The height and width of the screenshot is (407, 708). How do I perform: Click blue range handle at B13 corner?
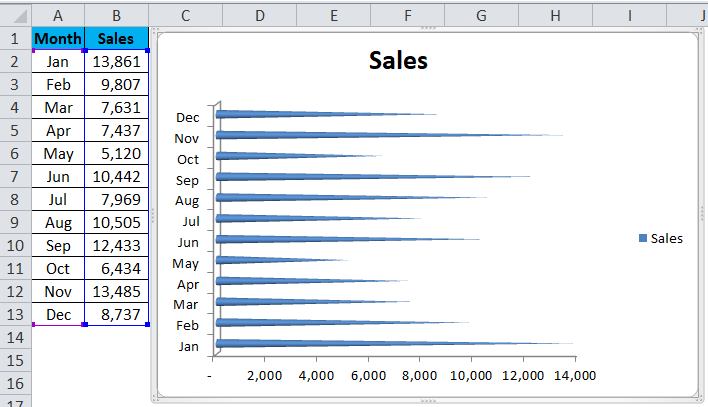coord(148,324)
